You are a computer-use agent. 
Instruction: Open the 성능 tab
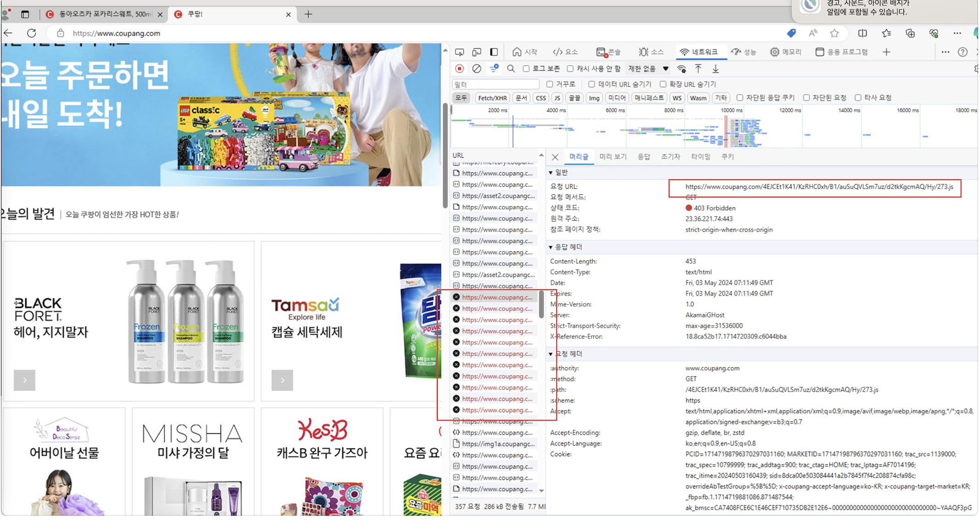(x=743, y=52)
